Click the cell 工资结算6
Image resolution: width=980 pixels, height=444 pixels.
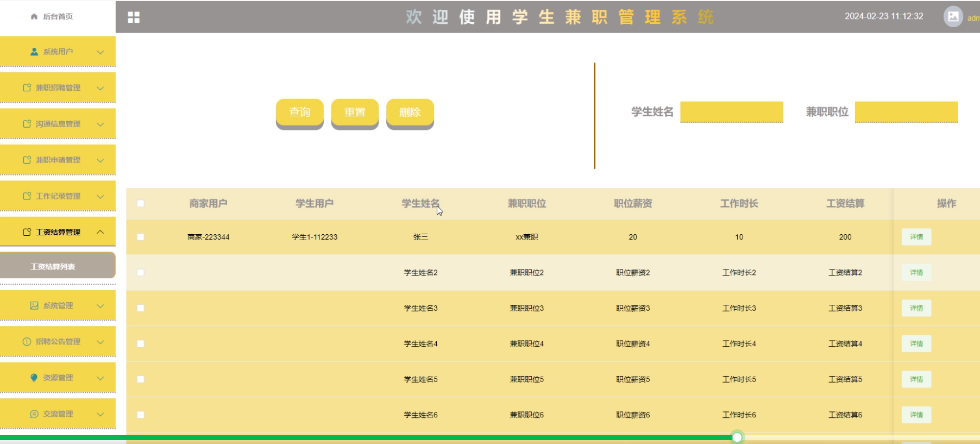click(845, 415)
